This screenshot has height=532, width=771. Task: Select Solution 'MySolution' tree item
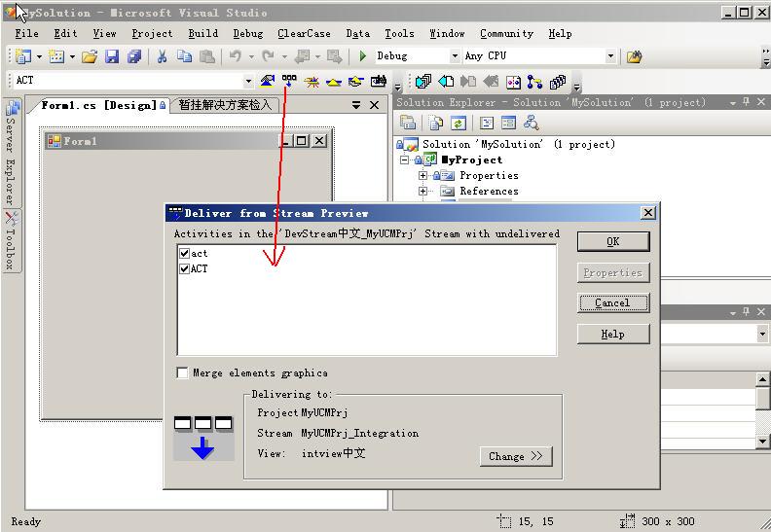pyautogui.click(x=519, y=144)
